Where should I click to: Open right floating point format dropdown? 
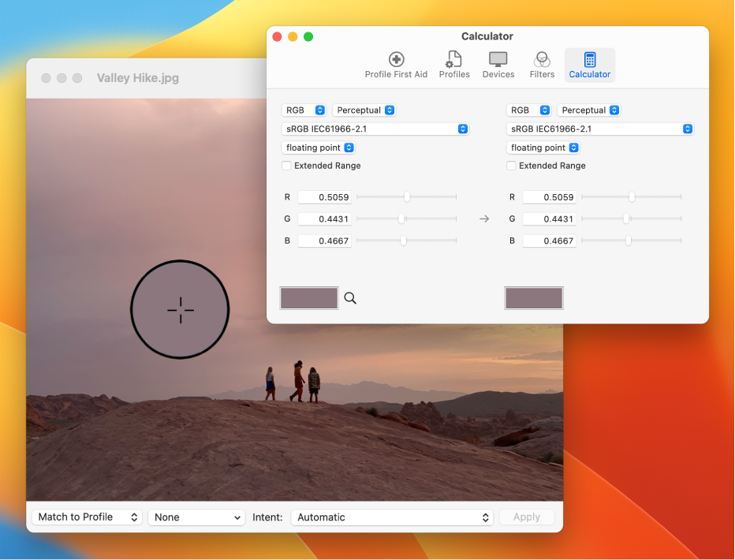[543, 147]
